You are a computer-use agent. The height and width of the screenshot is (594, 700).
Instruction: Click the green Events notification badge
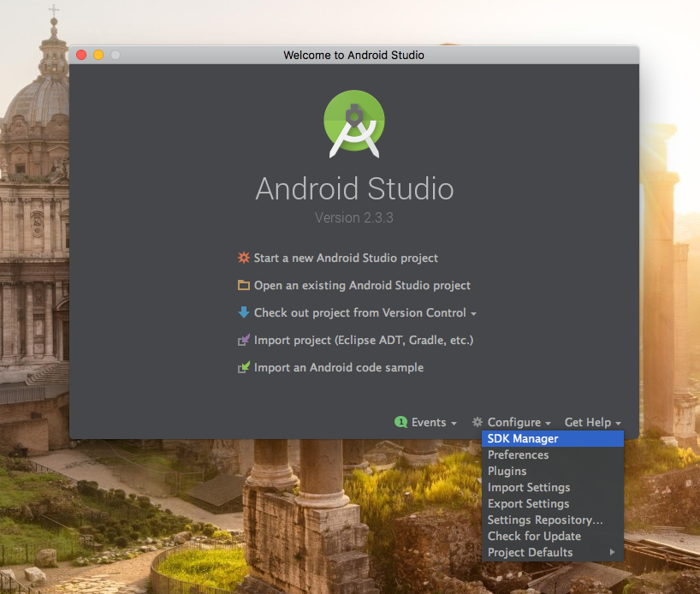[x=400, y=422]
